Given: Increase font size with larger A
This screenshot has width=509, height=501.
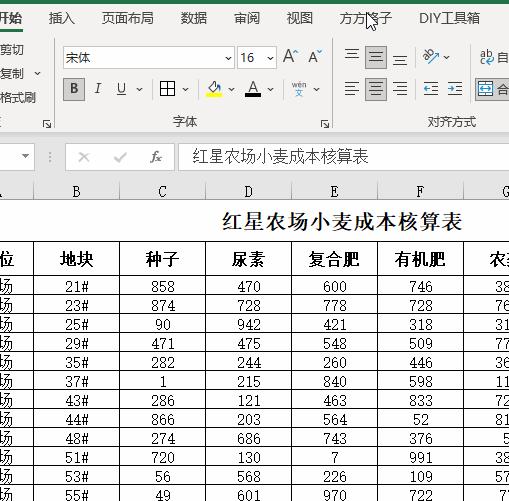Looking at the screenshot, I should tap(291, 56).
